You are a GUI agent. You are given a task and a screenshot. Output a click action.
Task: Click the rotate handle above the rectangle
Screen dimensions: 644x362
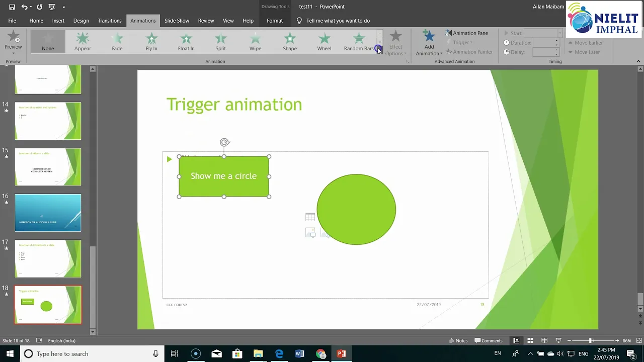click(x=224, y=143)
